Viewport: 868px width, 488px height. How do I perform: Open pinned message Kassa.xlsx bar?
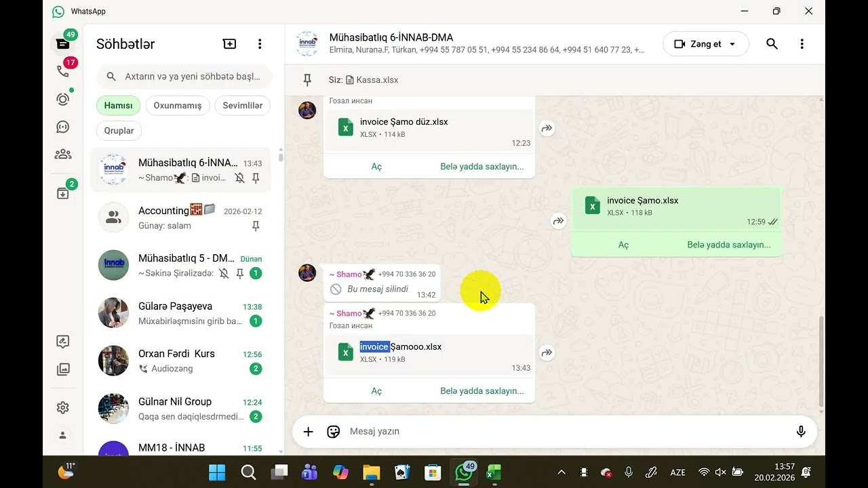click(555, 80)
